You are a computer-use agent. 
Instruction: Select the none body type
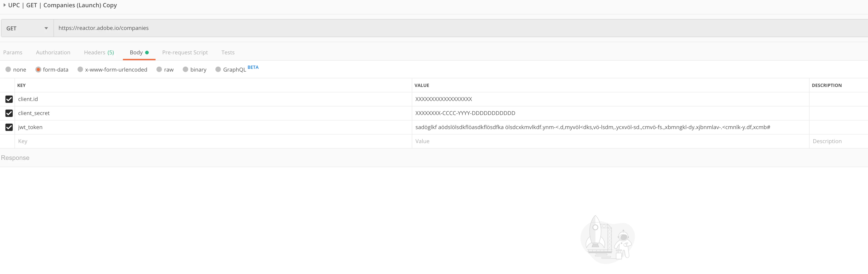8,69
